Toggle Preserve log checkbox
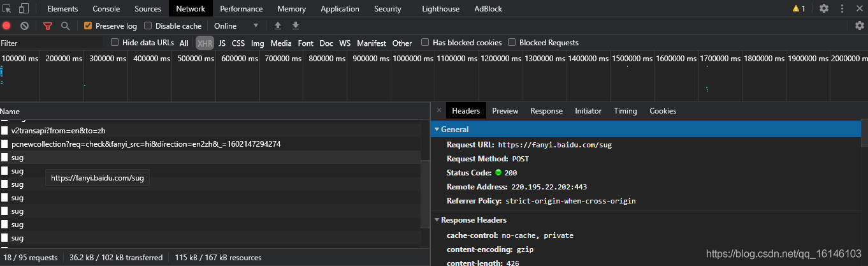868x266 pixels. click(x=88, y=26)
